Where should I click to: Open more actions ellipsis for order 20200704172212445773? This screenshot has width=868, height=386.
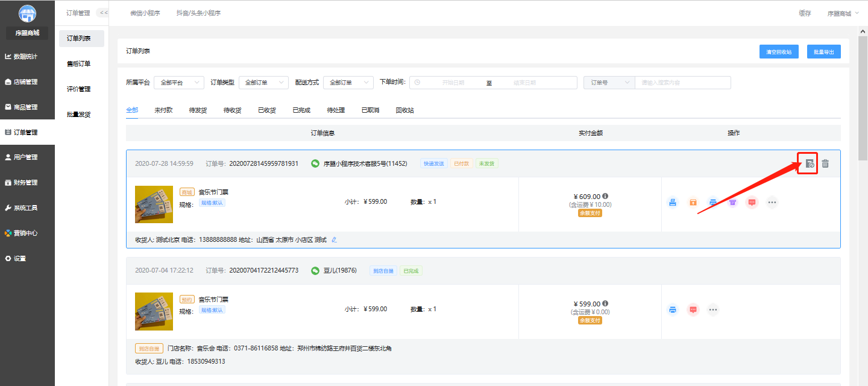click(713, 310)
